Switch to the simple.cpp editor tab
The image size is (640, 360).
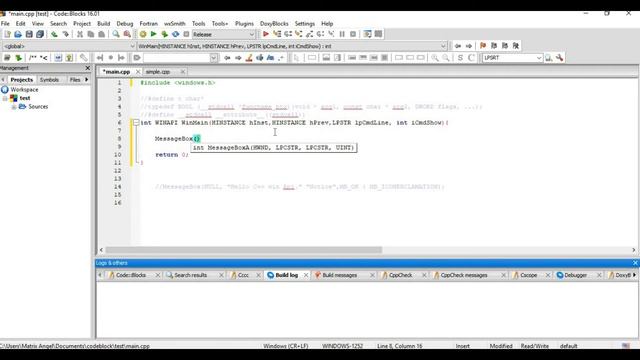(158, 72)
